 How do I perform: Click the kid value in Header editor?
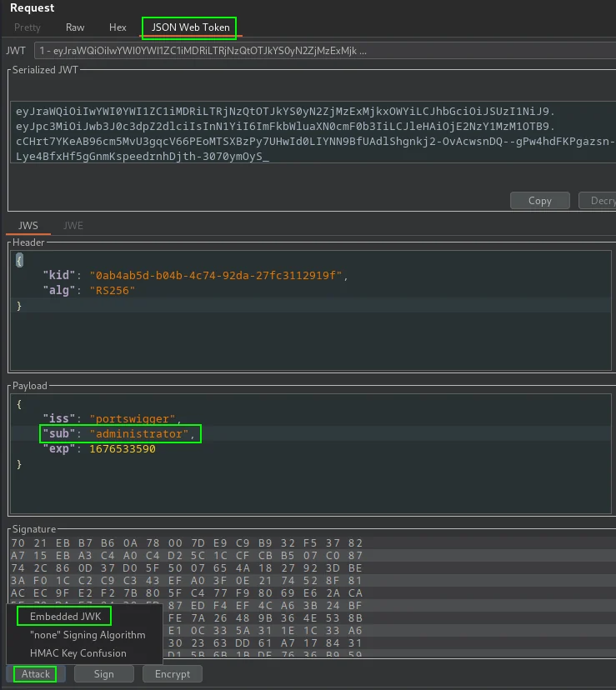point(216,276)
